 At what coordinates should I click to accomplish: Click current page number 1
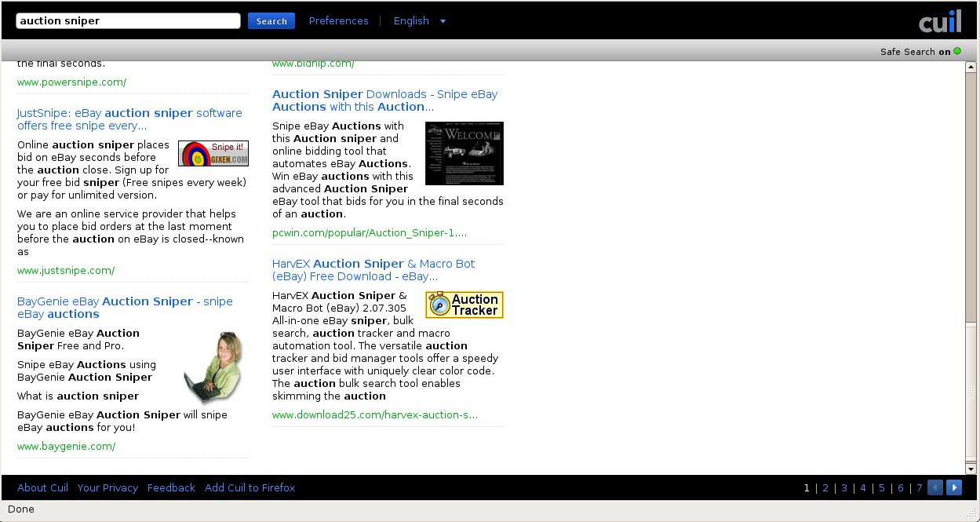coord(807,487)
